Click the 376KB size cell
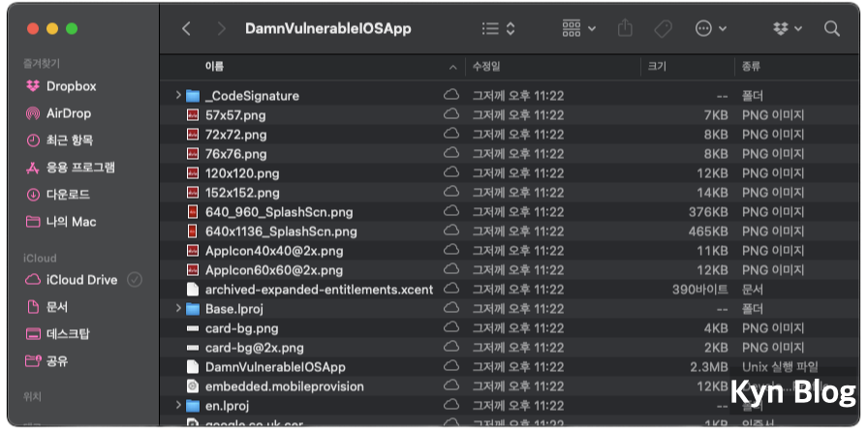 pyautogui.click(x=708, y=212)
